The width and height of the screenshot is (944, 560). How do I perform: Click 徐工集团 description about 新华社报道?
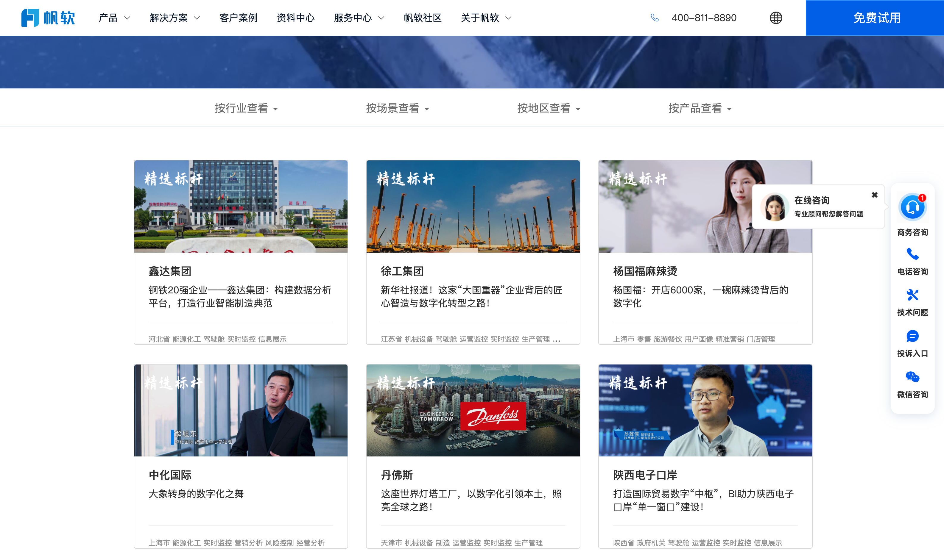pos(471,296)
